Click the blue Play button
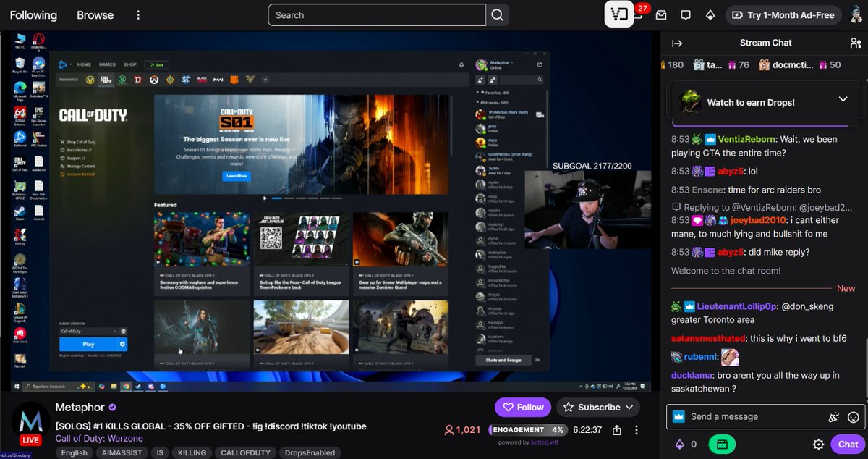 [x=88, y=345]
